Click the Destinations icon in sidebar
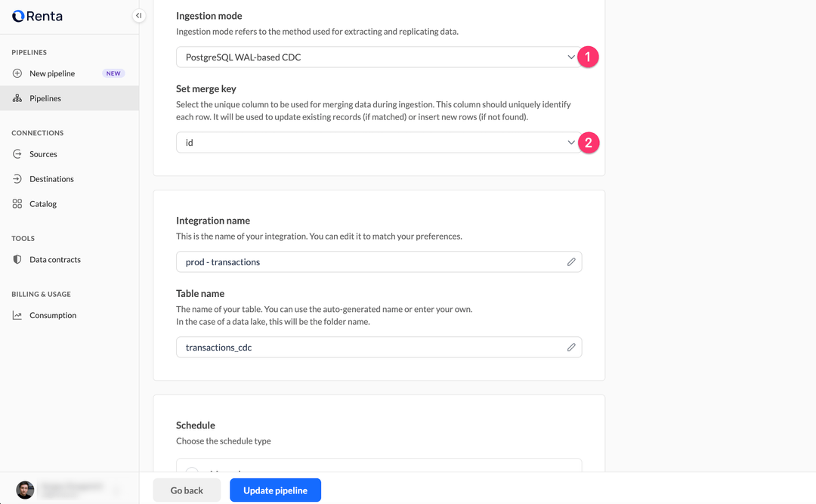The width and height of the screenshot is (816, 504). 17,179
